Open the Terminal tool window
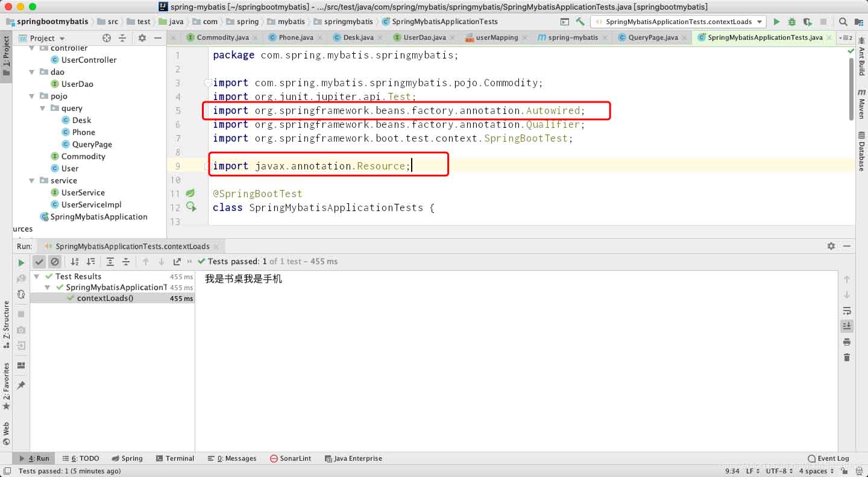This screenshot has height=477, width=868. 175,458
